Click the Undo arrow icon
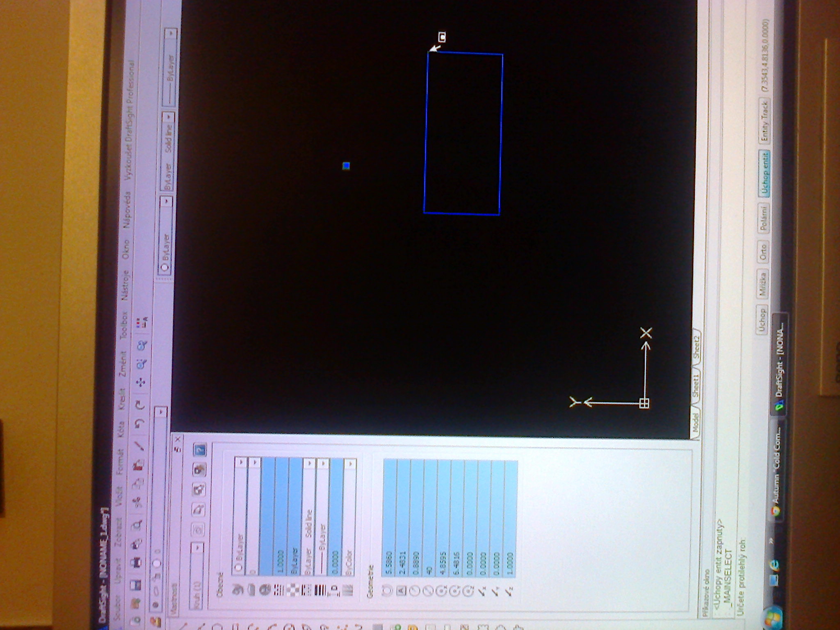Screen dimensions: 840x630 point(139,423)
